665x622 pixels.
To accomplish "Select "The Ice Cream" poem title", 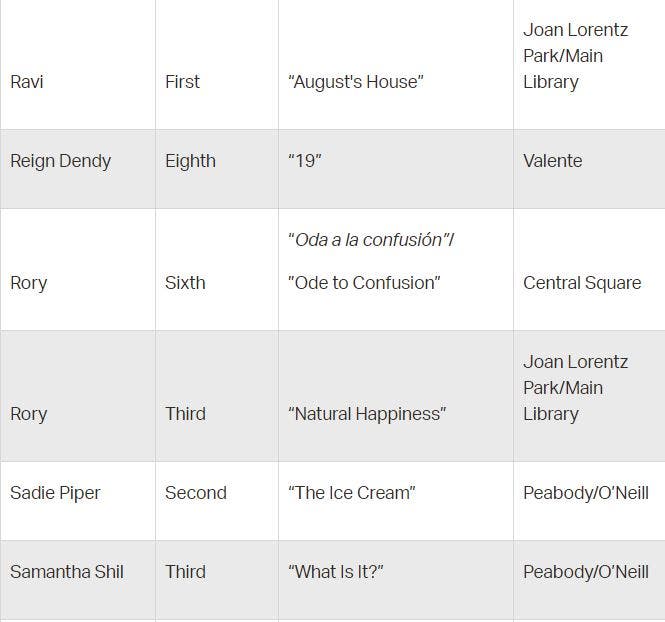I will [x=352, y=493].
